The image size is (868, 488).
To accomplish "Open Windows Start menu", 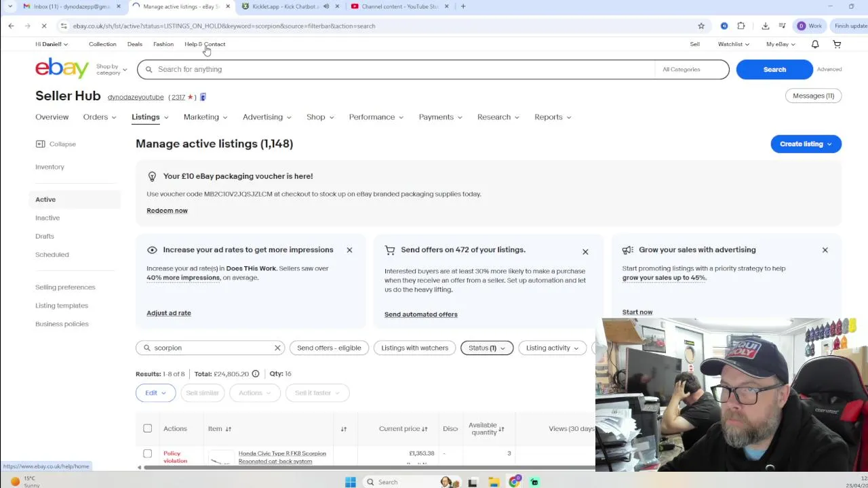I will click(351, 482).
